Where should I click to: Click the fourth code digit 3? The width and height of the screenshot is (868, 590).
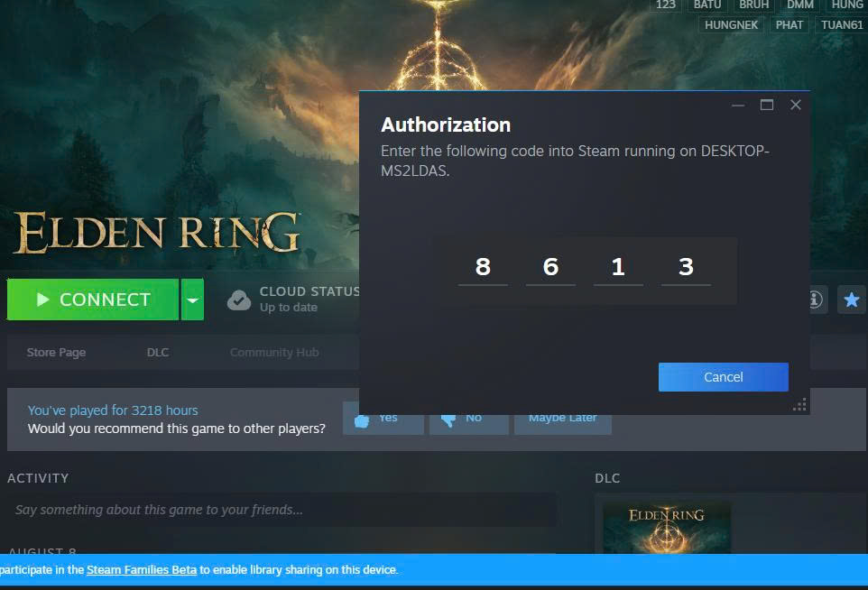pyautogui.click(x=687, y=267)
